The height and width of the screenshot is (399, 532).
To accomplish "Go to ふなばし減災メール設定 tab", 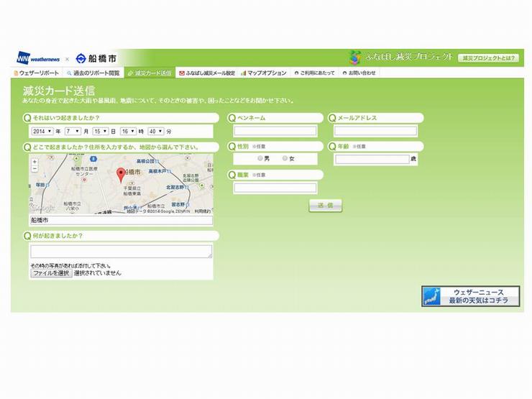I will (x=207, y=73).
